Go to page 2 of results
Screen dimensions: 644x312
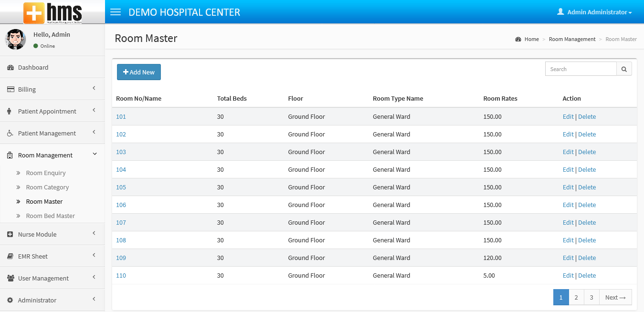(576, 297)
